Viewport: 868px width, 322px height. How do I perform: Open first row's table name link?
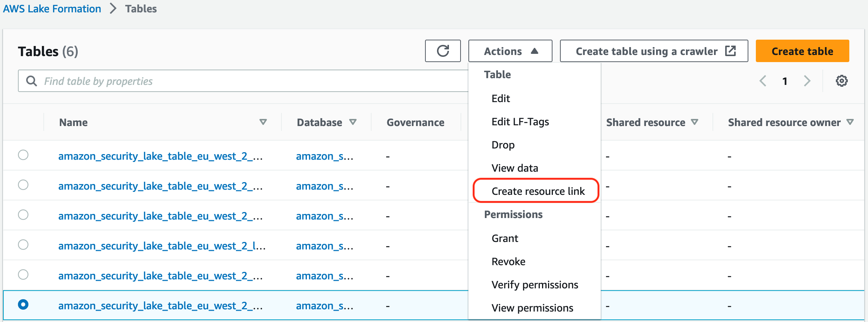160,156
